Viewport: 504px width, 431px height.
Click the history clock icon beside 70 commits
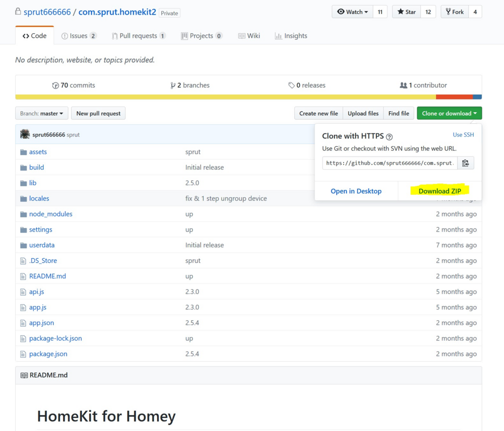click(x=55, y=86)
